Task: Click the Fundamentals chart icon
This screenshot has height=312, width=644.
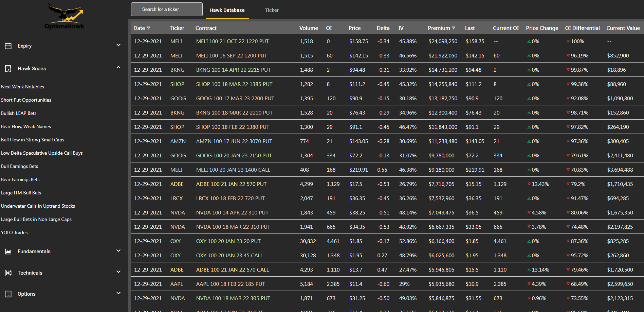Action: pyautogui.click(x=8, y=252)
